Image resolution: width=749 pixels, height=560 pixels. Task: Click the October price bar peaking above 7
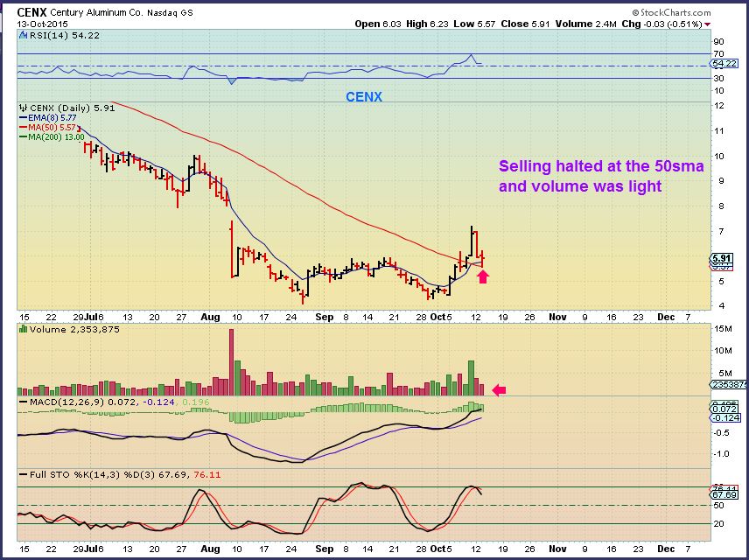pyautogui.click(x=472, y=241)
